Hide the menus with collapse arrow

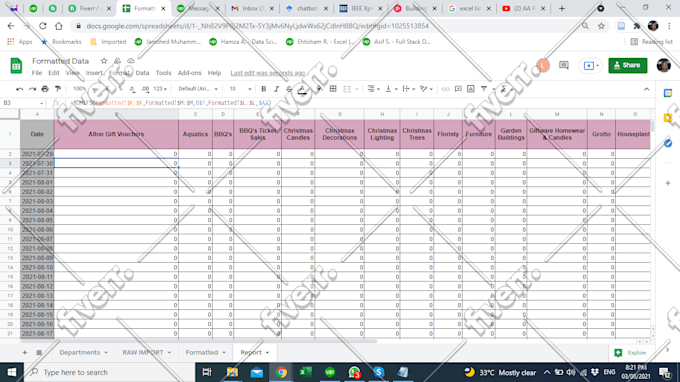[x=647, y=89]
